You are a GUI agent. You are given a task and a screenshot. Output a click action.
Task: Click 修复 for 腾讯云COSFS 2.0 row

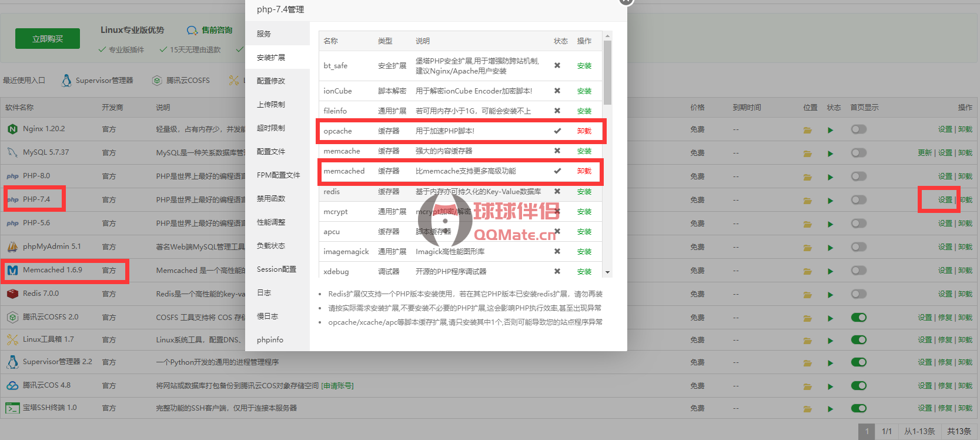(x=945, y=318)
